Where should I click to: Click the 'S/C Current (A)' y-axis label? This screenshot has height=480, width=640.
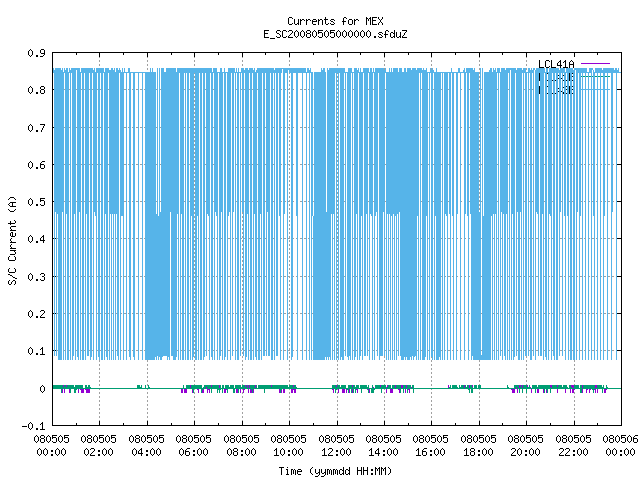tap(12, 240)
